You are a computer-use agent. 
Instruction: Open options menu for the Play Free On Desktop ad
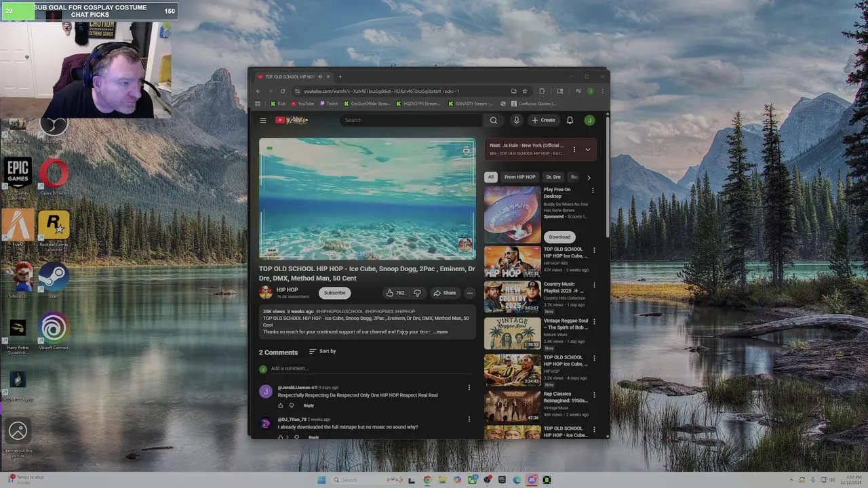[x=593, y=190]
